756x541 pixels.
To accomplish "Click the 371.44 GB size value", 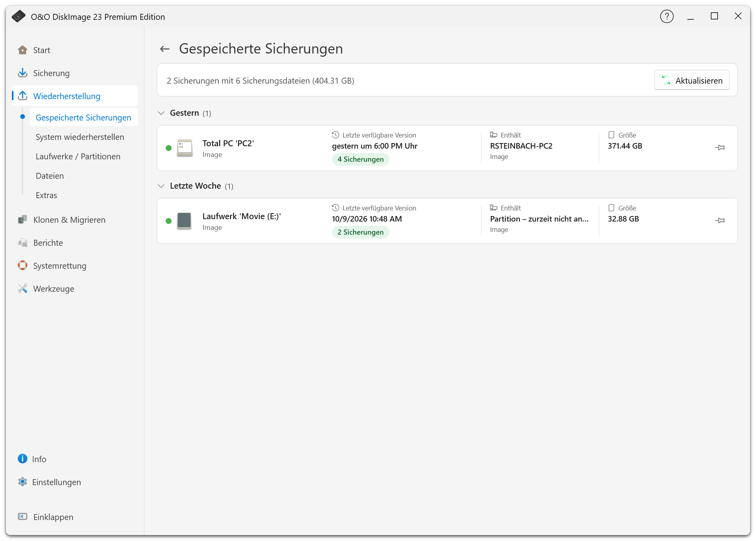I will (625, 146).
